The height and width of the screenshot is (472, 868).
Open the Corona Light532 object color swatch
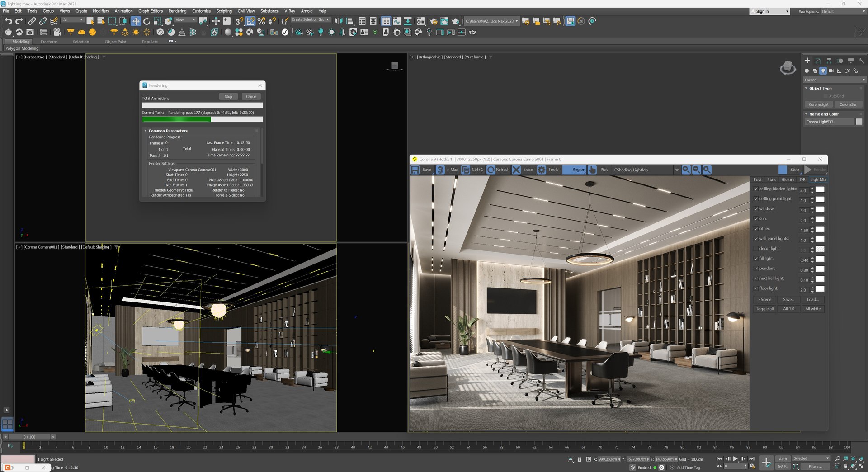click(859, 122)
